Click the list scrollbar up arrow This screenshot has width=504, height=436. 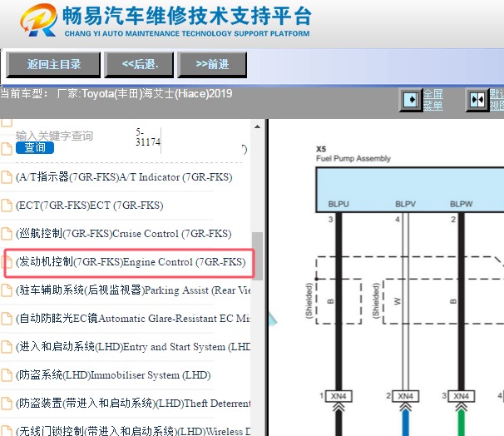pyautogui.click(x=257, y=126)
